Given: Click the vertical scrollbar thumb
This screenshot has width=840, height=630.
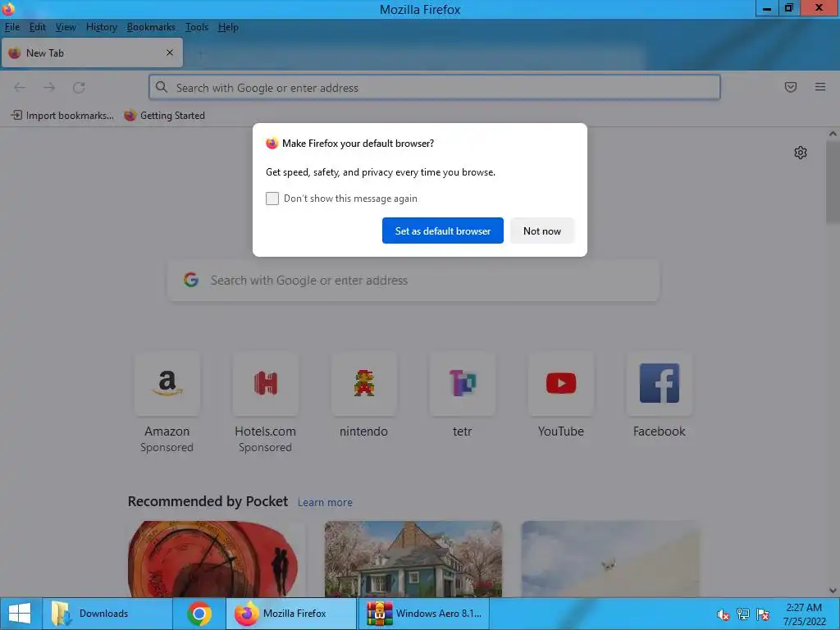Looking at the screenshot, I should 833,182.
